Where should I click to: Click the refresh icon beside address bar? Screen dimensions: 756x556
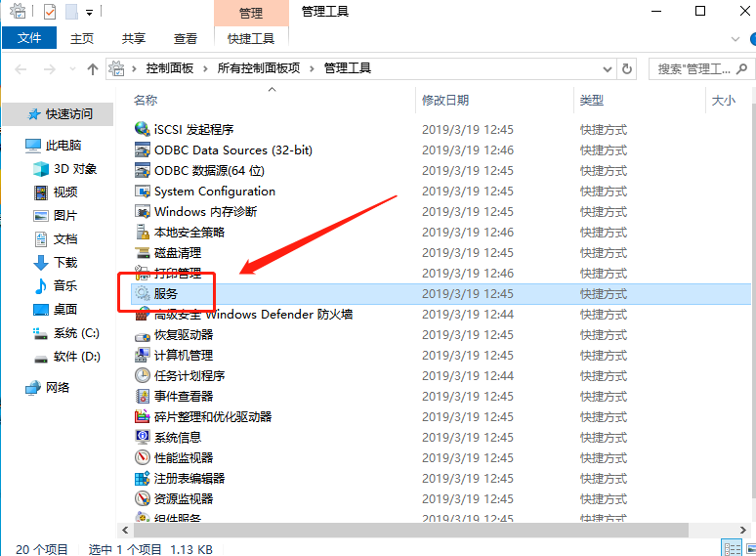627,69
